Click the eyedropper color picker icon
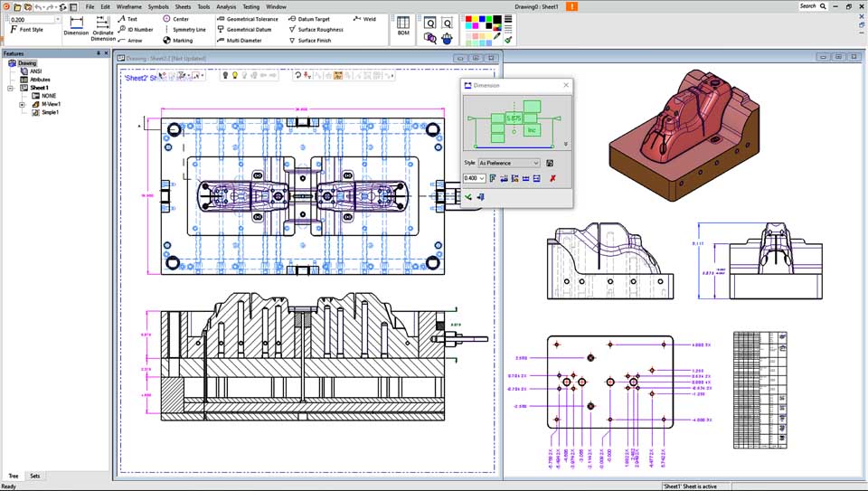Screen dimensions: 868x491 tap(497, 36)
